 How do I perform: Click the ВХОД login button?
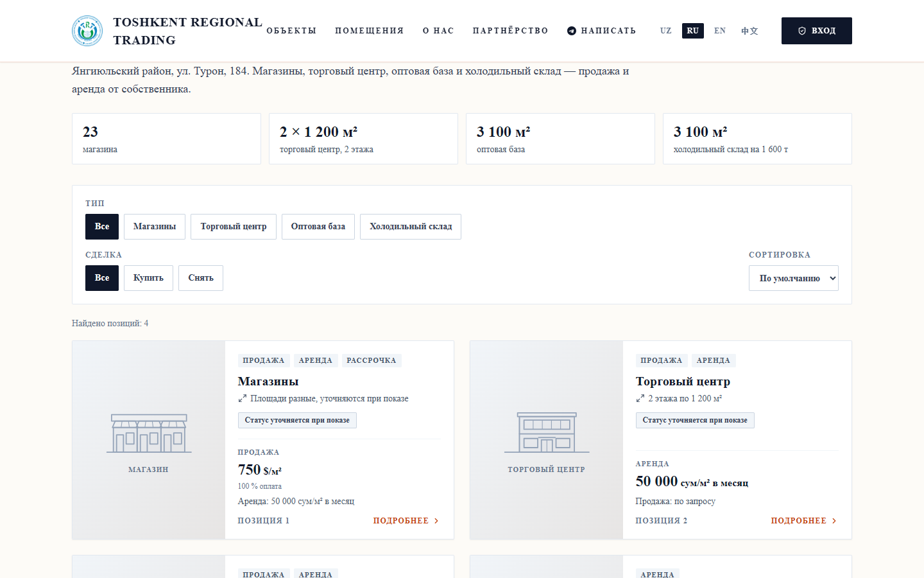817,31
